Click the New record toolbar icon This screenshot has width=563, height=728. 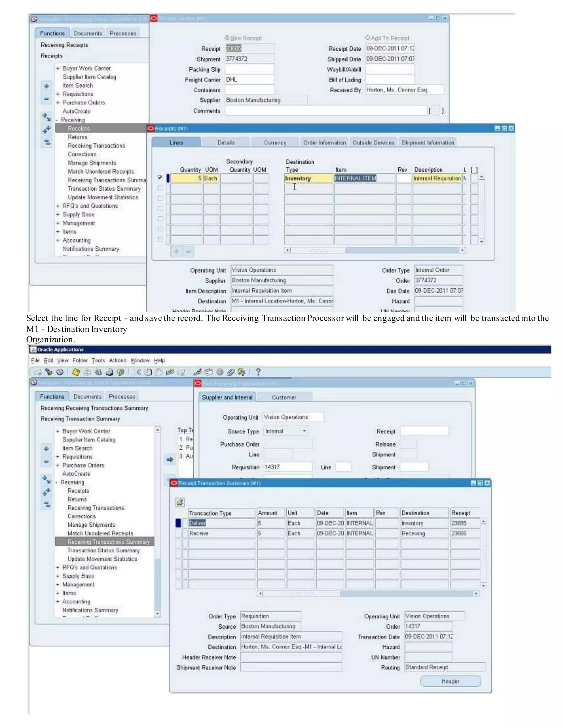[38, 372]
